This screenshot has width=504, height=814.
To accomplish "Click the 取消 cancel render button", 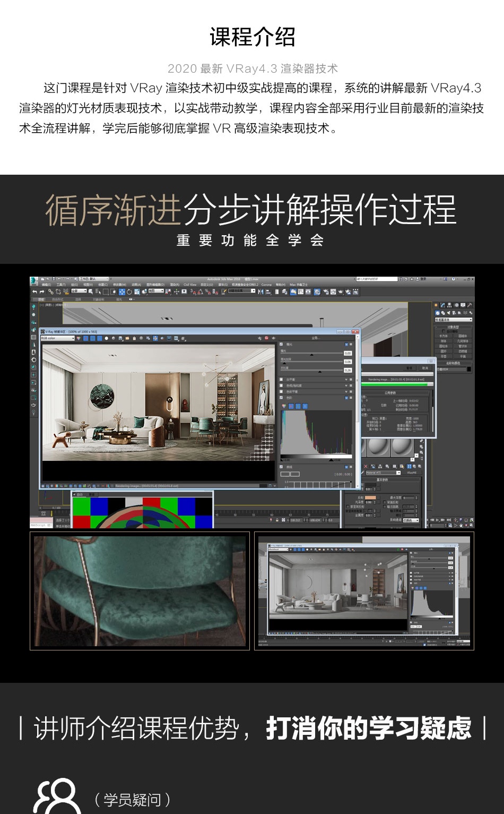I will tap(425, 368).
